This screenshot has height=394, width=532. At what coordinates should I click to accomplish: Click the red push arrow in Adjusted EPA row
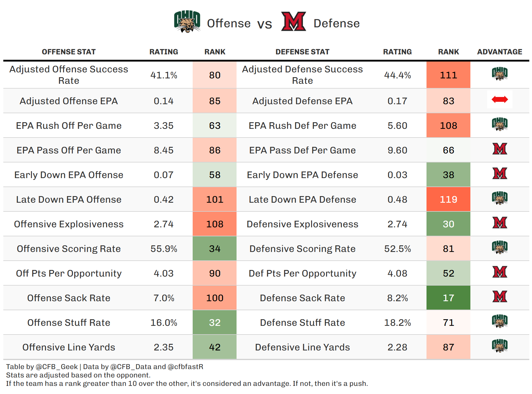(500, 99)
